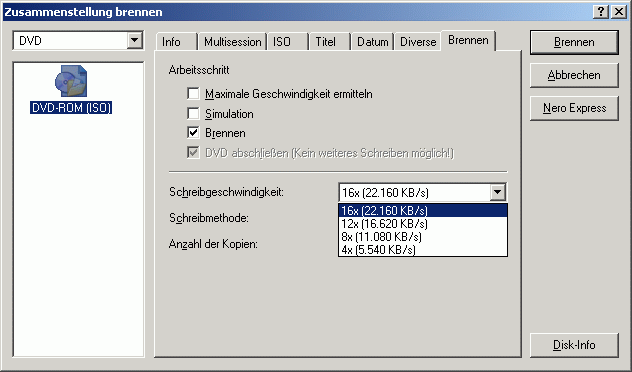Screen dimensions: 632x372
Task: Open the DVD disc type dropdown
Action: 134,41
